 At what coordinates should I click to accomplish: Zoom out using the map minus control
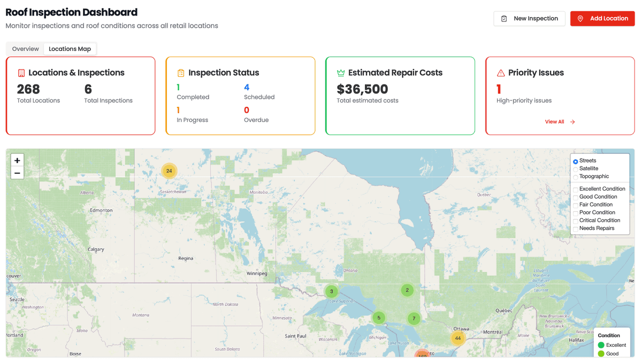click(17, 173)
